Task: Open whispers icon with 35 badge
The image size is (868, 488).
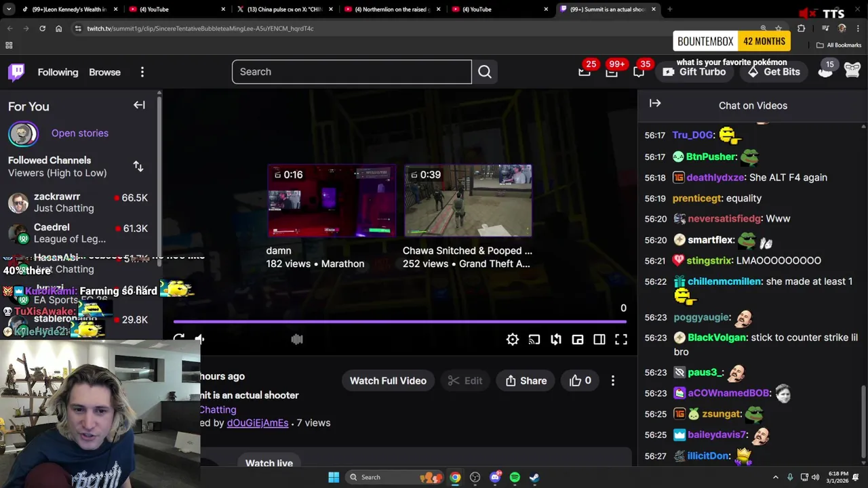Action: click(639, 71)
